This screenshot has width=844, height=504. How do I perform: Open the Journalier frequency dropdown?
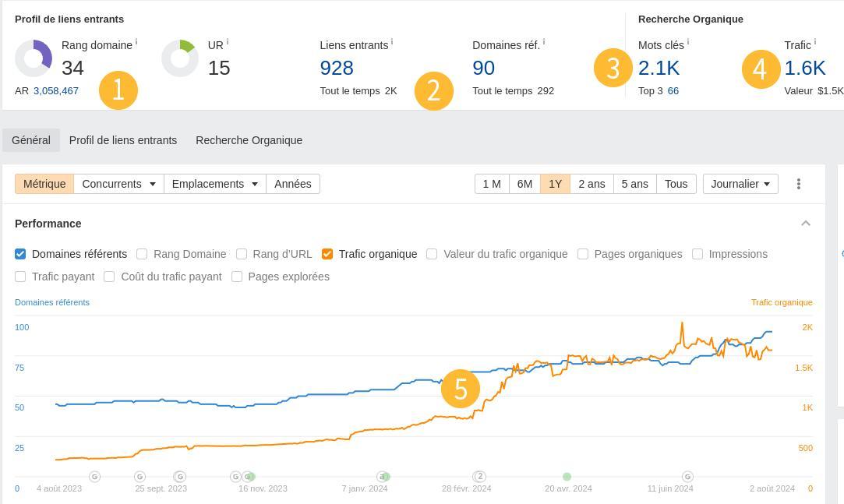pos(740,184)
